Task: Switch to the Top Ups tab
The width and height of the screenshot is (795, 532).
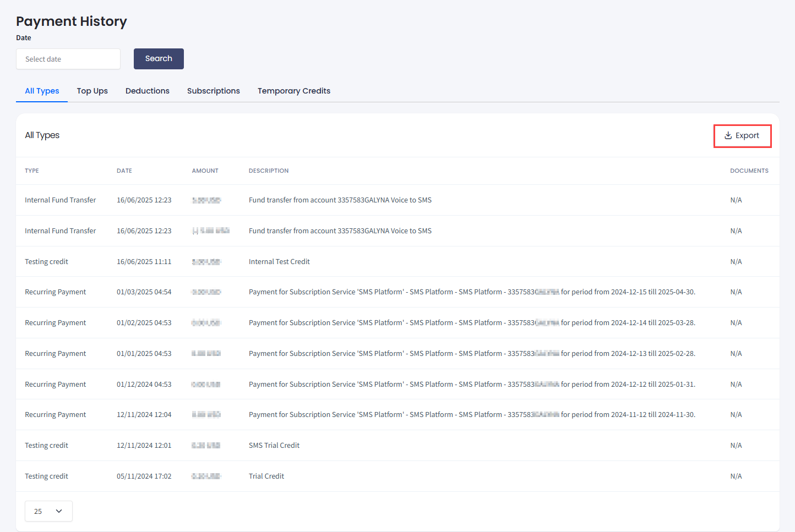Action: [x=92, y=91]
